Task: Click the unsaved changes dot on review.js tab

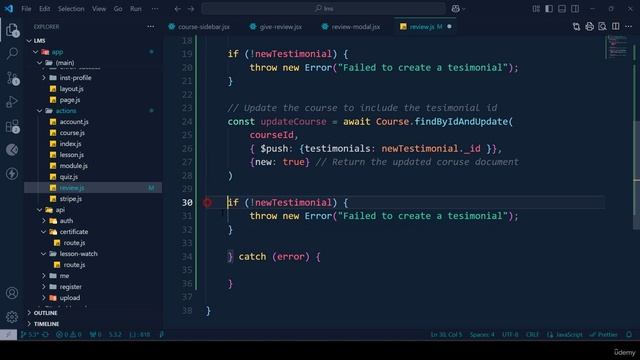Action: coord(449,27)
